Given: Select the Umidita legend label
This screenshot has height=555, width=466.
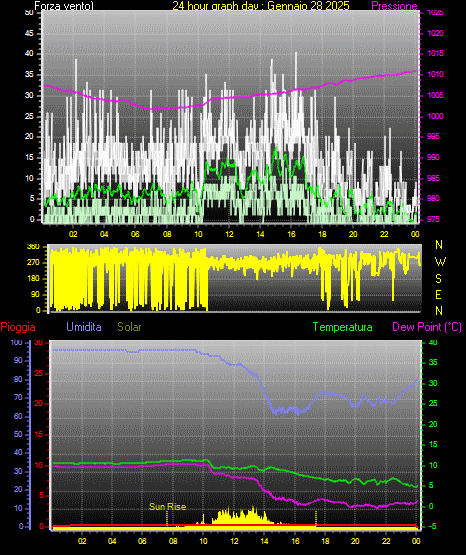Looking at the screenshot, I should [84, 327].
